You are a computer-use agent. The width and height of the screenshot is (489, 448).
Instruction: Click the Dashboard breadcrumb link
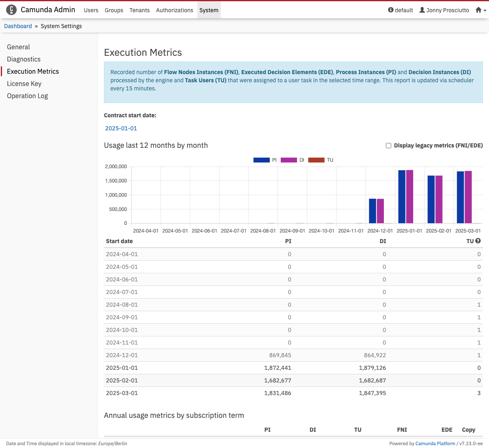[x=18, y=26]
